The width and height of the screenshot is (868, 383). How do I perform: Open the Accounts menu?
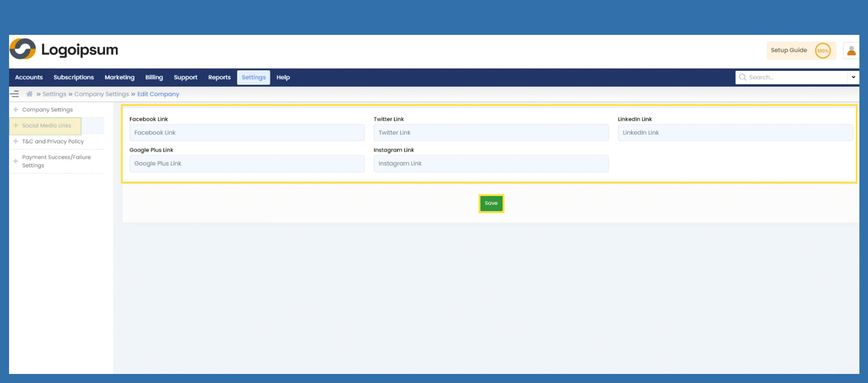point(29,77)
